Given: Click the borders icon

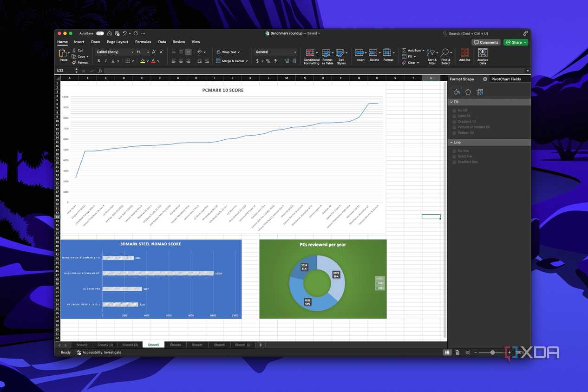Looking at the screenshot, I should tap(127, 61).
